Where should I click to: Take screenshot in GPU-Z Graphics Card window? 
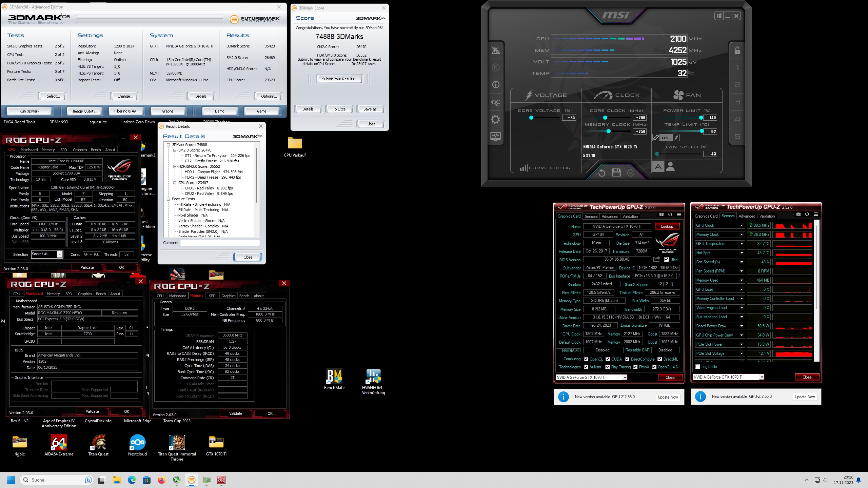(x=661, y=215)
